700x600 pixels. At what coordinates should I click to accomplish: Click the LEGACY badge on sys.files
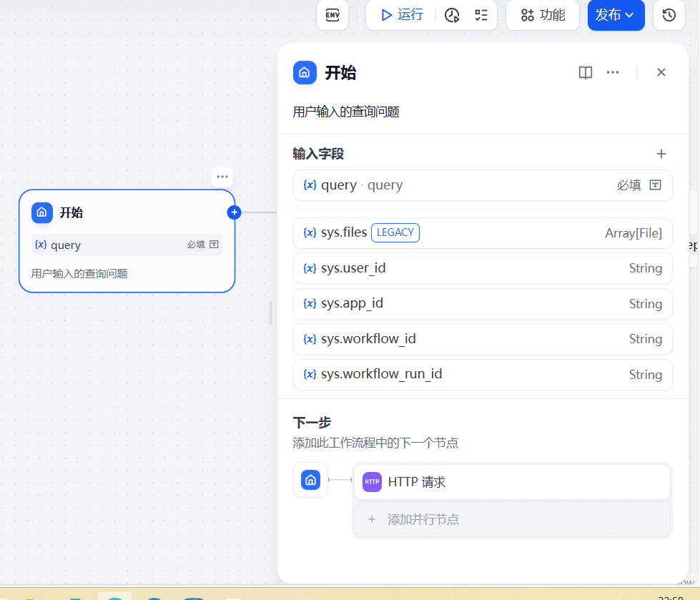tap(395, 232)
